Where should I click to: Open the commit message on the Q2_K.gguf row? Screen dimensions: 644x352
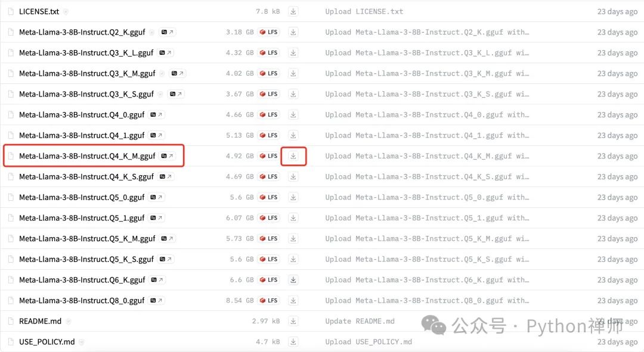tap(427, 32)
